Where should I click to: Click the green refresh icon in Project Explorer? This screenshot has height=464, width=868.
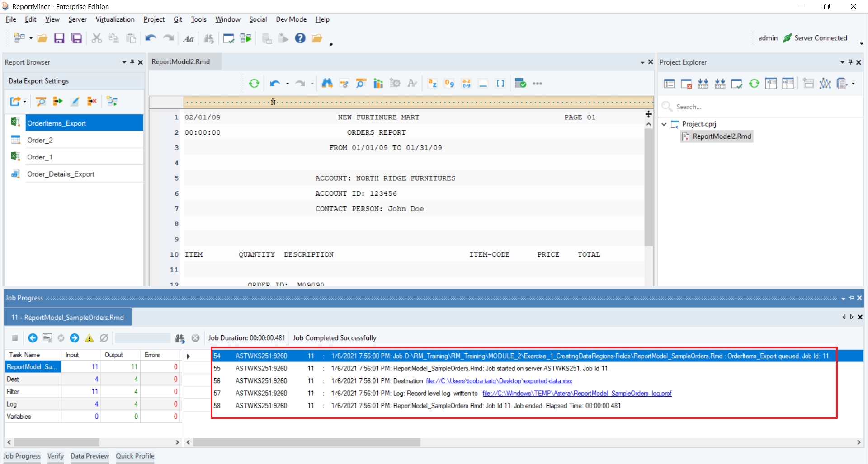tap(754, 84)
